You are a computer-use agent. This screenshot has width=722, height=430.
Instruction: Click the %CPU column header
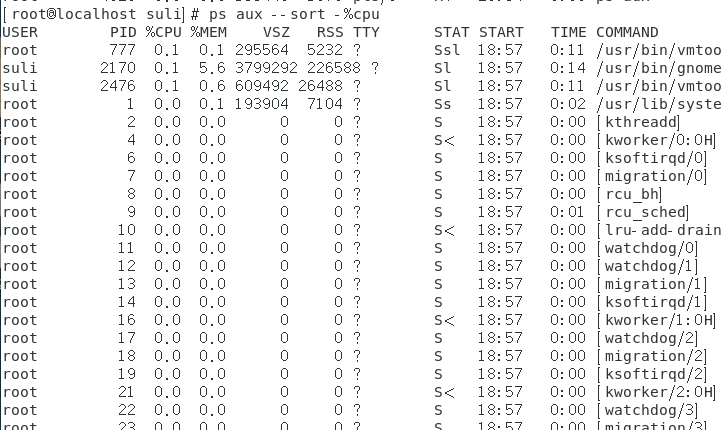tap(163, 32)
